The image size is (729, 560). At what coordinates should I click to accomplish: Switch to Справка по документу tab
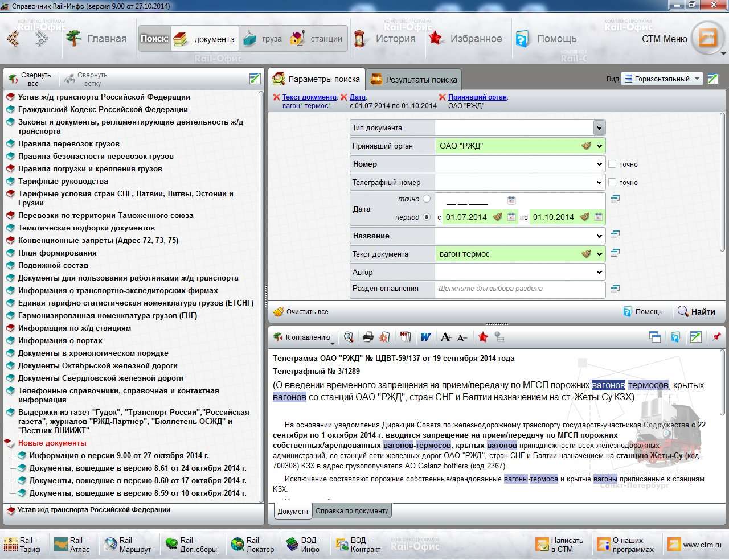tap(351, 511)
